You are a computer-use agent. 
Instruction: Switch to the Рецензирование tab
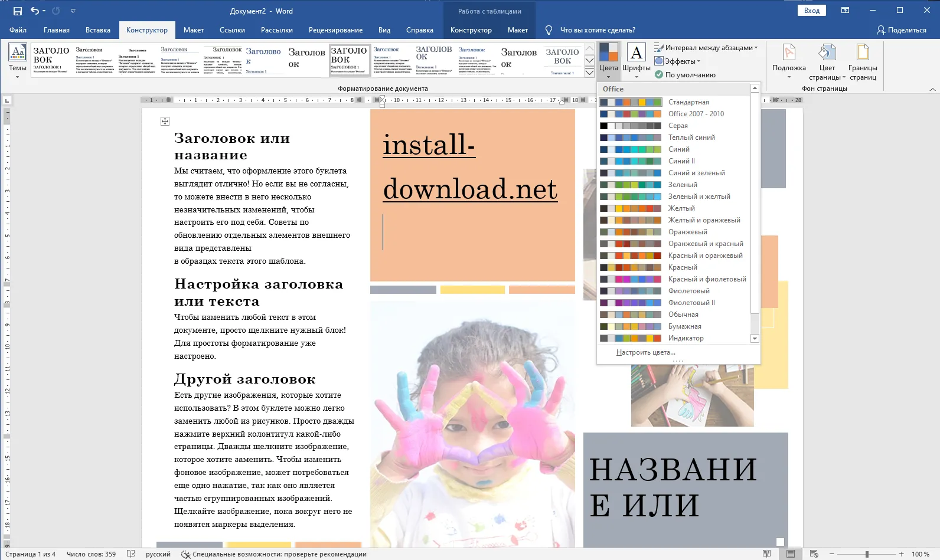point(335,30)
